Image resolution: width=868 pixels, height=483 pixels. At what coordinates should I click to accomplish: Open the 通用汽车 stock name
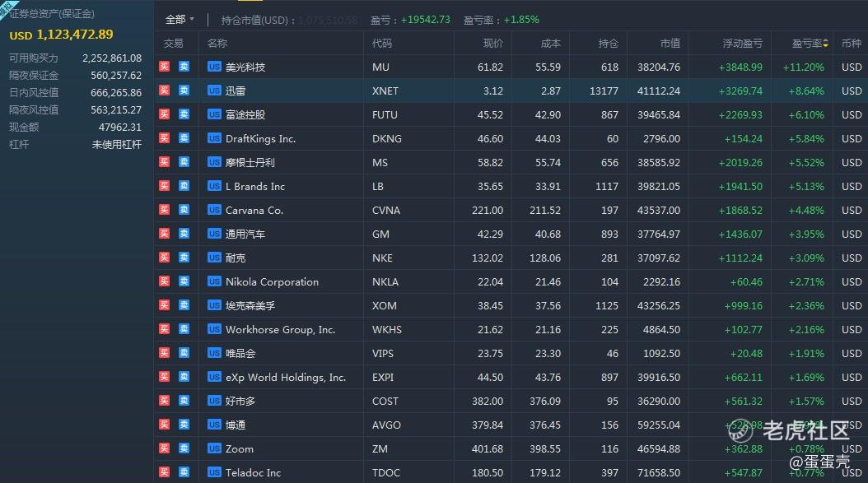245,234
